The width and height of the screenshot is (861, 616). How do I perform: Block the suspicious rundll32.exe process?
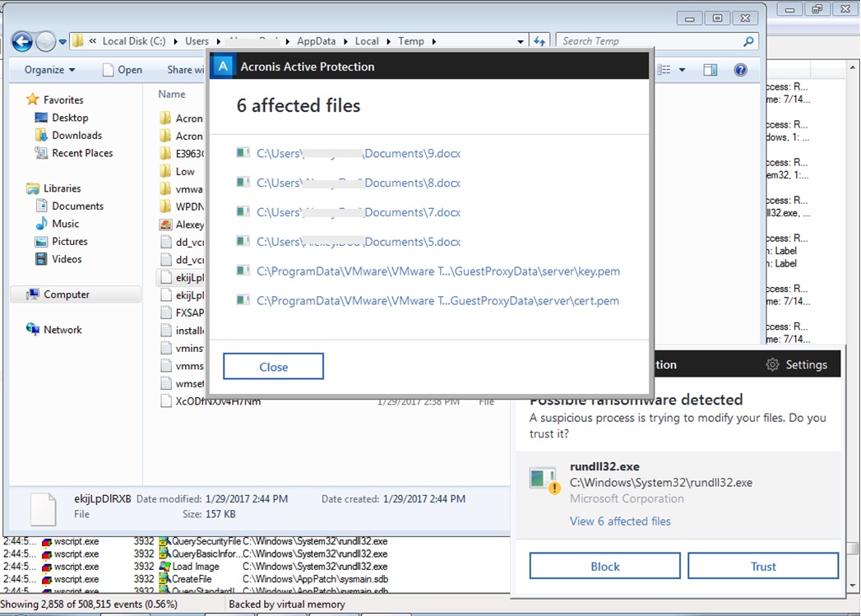604,566
